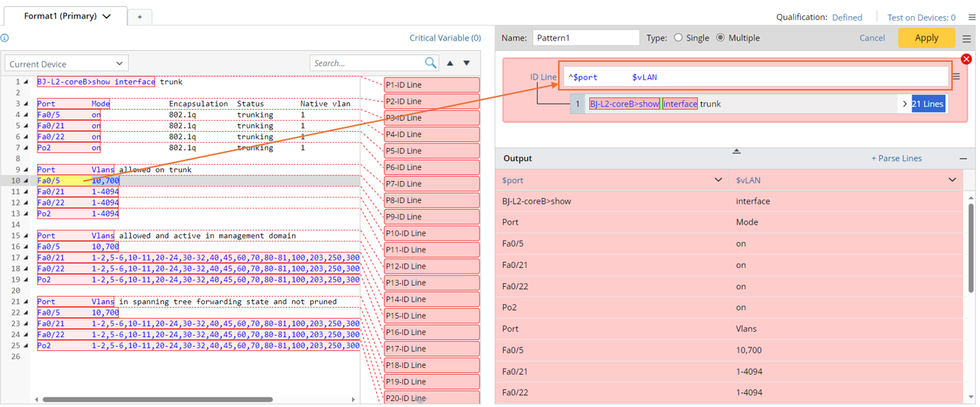Click the Cancel link
Image resolution: width=980 pixels, height=407 pixels.
click(872, 38)
